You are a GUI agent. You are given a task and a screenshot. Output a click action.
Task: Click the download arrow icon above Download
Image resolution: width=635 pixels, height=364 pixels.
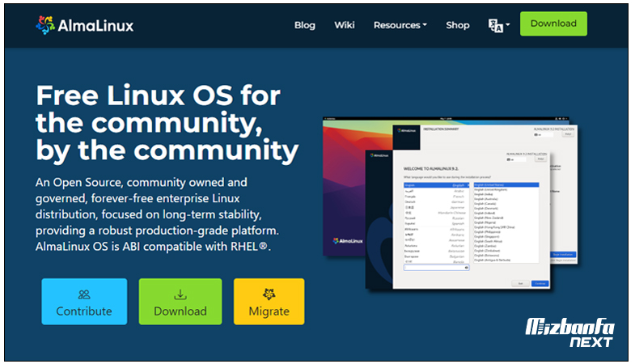pyautogui.click(x=180, y=294)
